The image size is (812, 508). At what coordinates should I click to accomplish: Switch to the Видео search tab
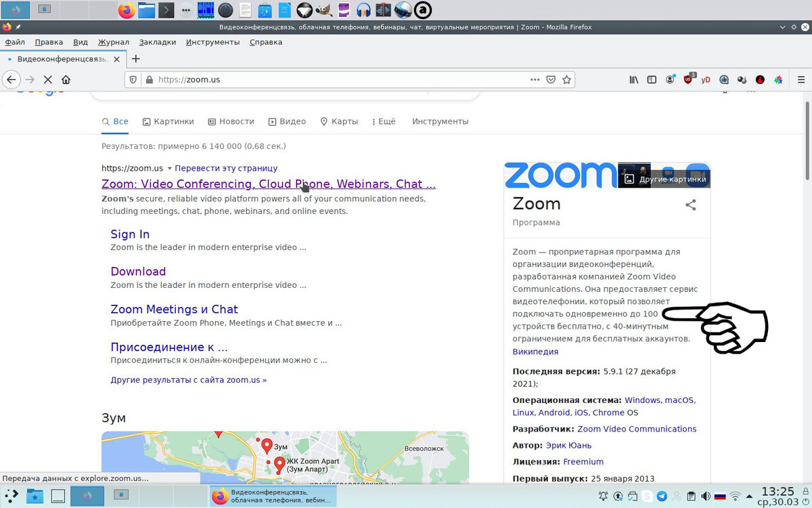click(x=287, y=121)
